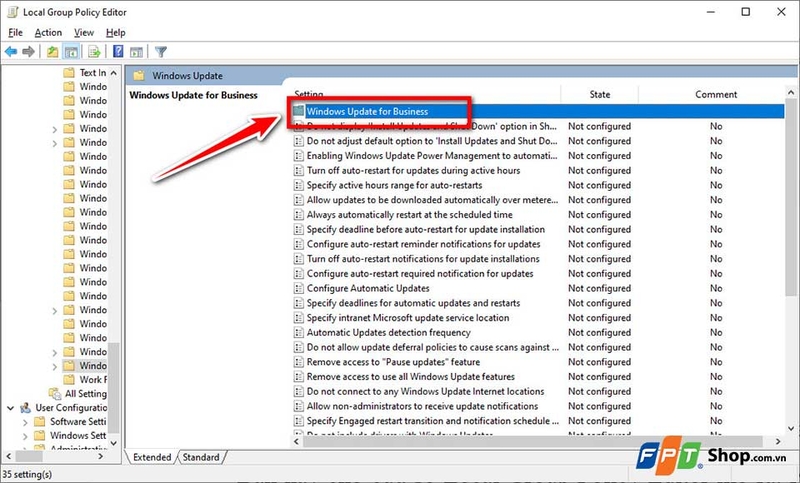Click the Software Settings folder icon
The image size is (800, 483).
point(39,421)
